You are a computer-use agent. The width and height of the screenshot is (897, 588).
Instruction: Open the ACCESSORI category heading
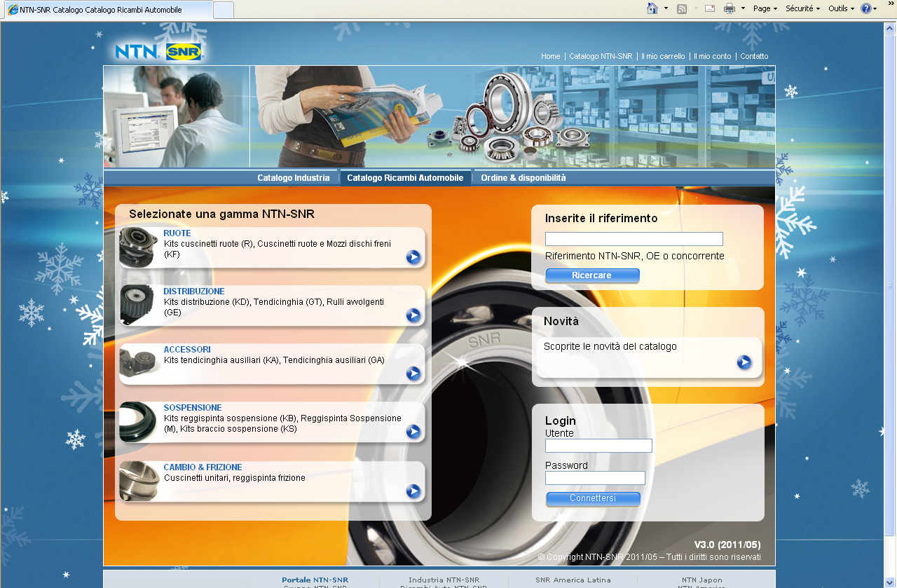point(187,350)
